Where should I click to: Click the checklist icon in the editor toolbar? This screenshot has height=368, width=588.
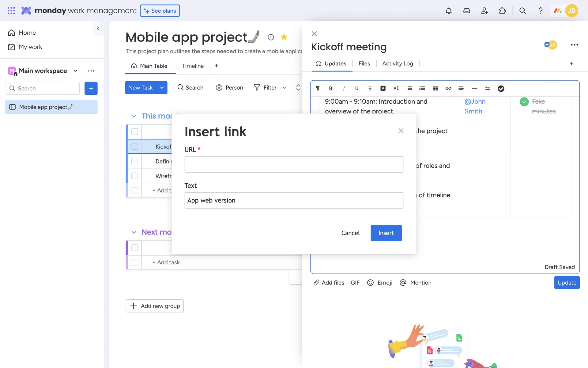pyautogui.click(x=501, y=88)
